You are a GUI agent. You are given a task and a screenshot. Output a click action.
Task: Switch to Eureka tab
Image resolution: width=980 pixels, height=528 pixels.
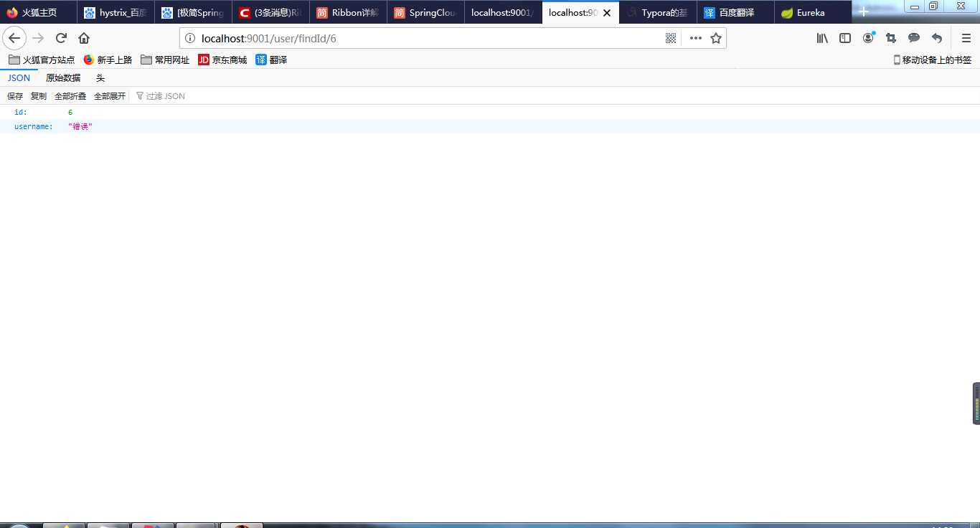pos(813,12)
